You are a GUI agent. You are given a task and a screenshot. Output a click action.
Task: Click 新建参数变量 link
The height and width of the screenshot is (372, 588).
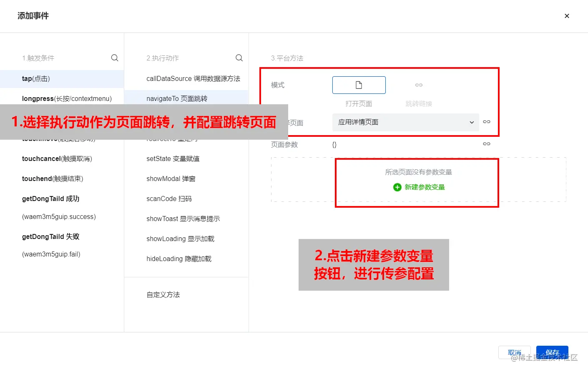pos(425,187)
